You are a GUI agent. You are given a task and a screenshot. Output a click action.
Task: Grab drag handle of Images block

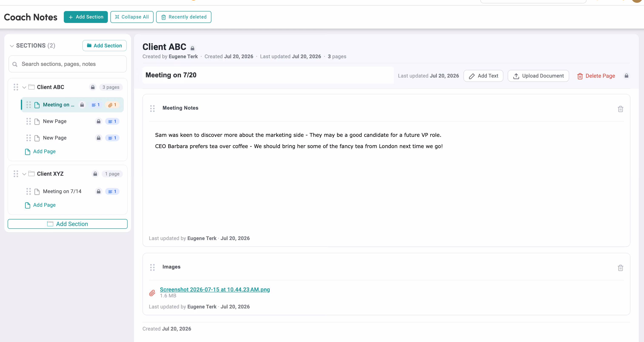[x=152, y=267]
